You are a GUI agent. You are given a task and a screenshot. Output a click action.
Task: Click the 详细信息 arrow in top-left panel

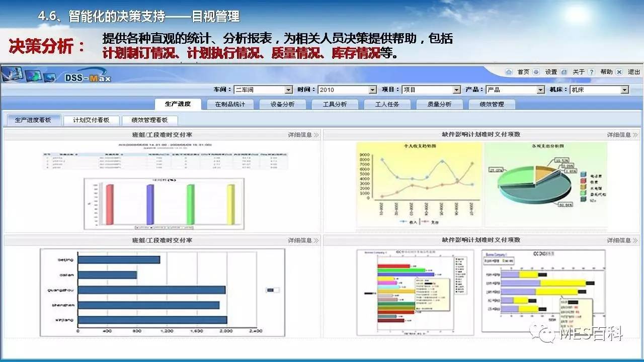pos(316,135)
